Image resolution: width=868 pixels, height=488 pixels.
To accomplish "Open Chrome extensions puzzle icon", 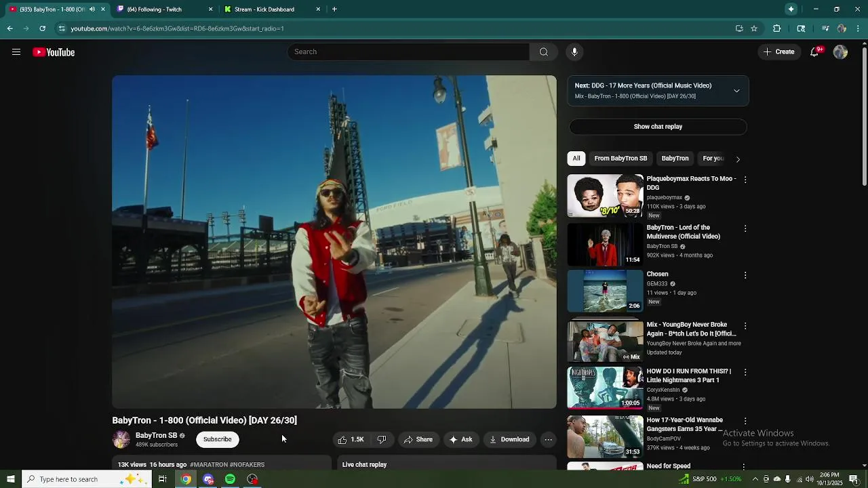I will click(x=777, y=28).
